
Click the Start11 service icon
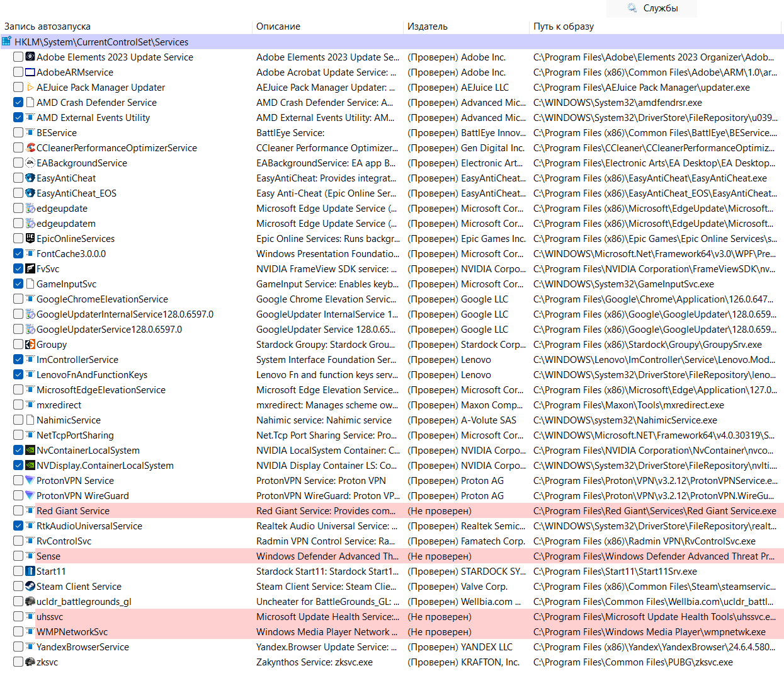pyautogui.click(x=30, y=571)
